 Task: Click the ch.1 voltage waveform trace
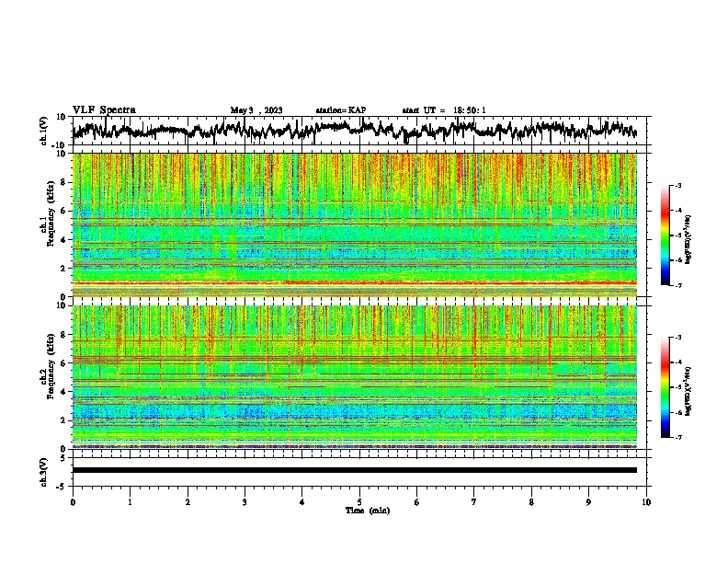click(355, 131)
